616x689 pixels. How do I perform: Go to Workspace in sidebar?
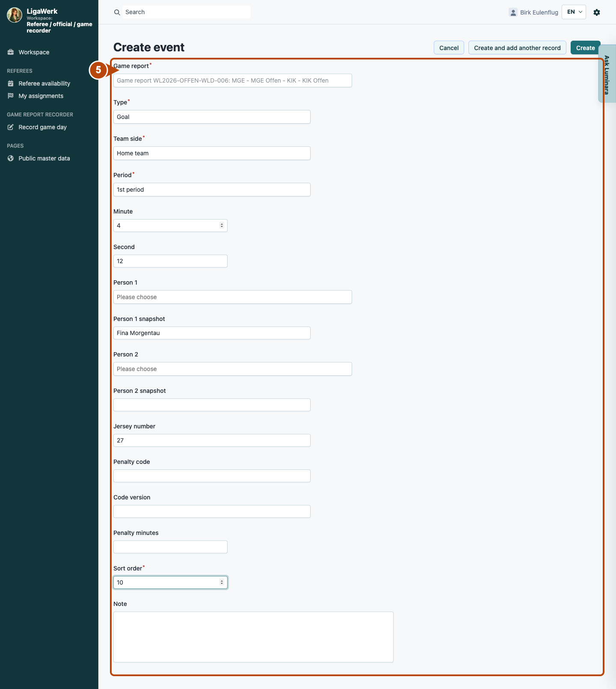pyautogui.click(x=34, y=52)
